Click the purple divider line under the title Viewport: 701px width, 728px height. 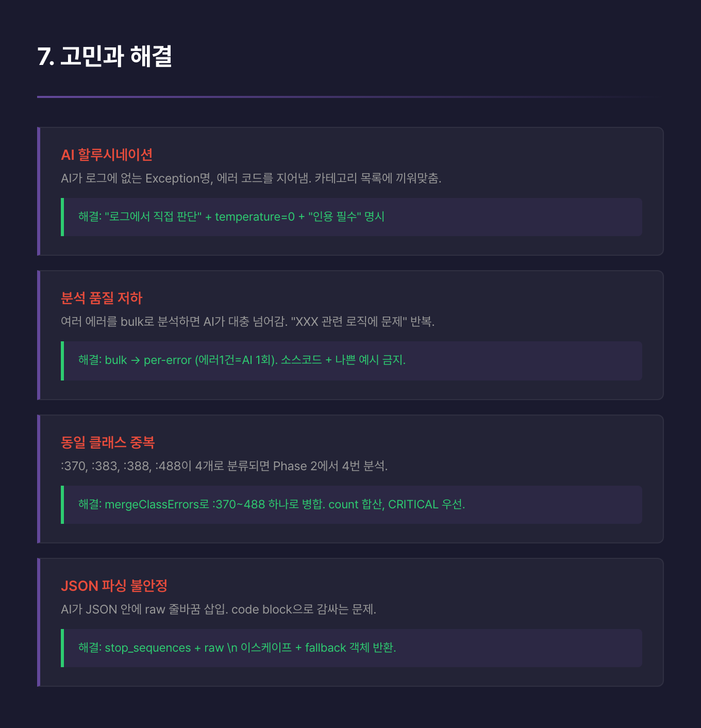(309, 96)
